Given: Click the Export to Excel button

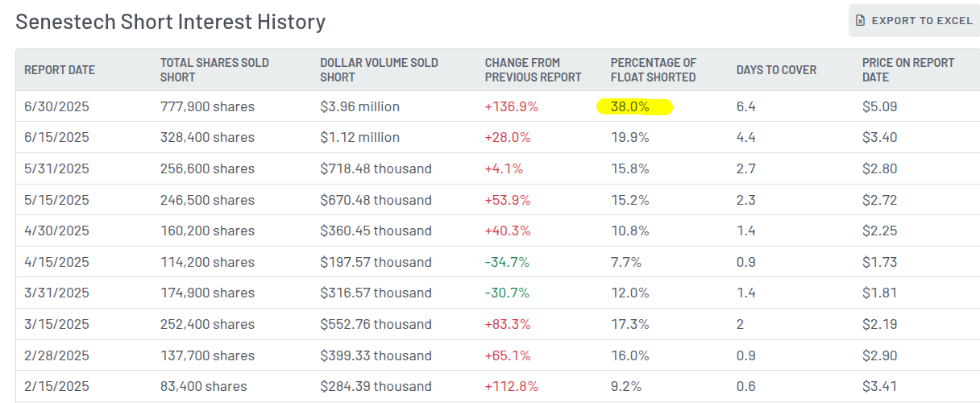Looking at the screenshot, I should 914,20.
